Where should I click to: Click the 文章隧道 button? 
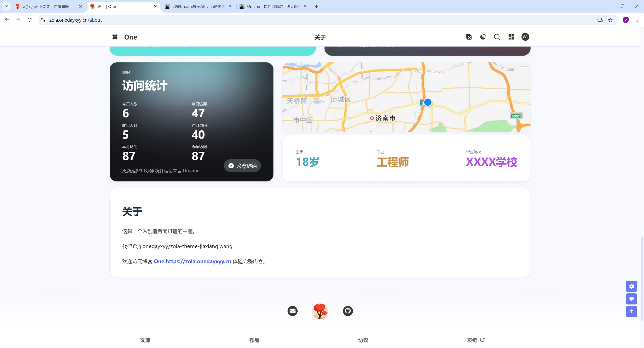pos(242,166)
